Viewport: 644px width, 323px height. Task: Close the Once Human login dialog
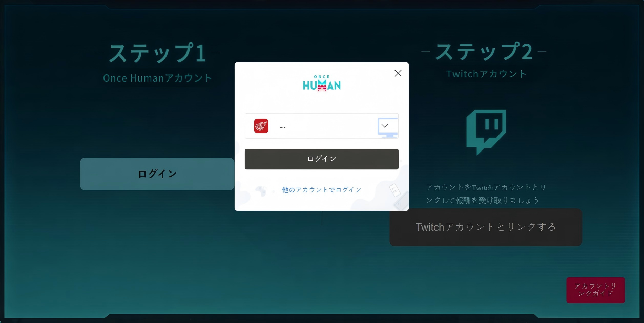click(x=398, y=73)
